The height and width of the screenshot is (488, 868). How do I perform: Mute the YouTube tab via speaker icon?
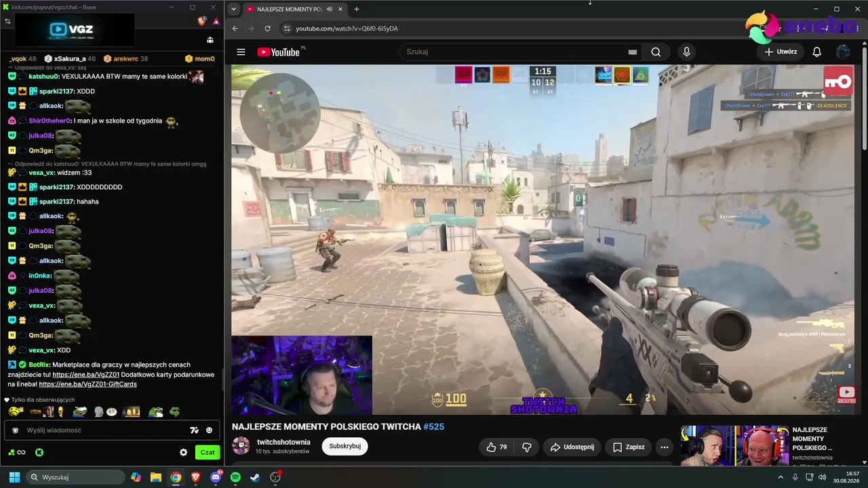click(x=329, y=9)
